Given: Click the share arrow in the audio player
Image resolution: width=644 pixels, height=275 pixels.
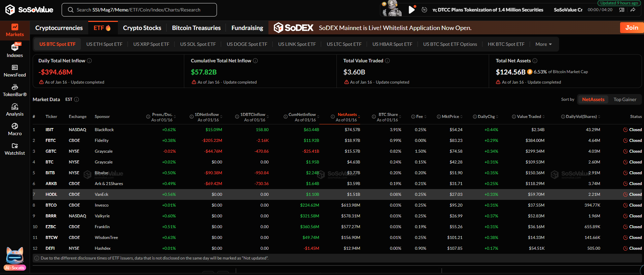Looking at the screenshot, I should [633, 10].
